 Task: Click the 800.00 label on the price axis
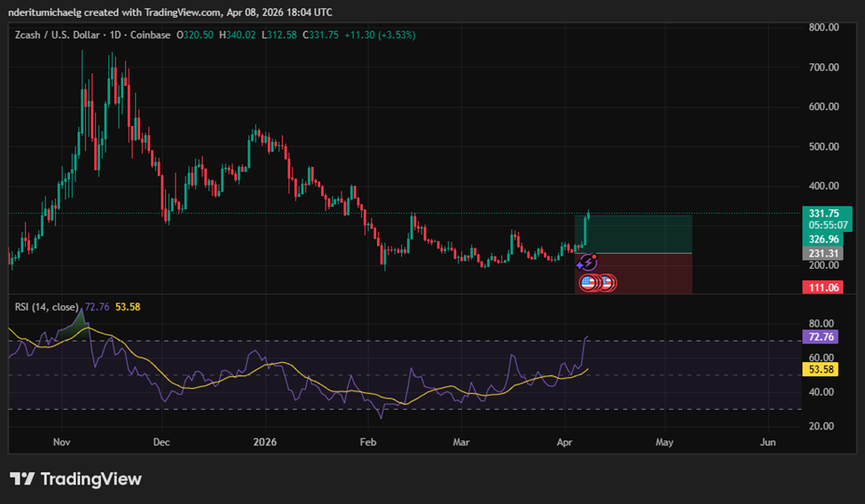pos(823,28)
